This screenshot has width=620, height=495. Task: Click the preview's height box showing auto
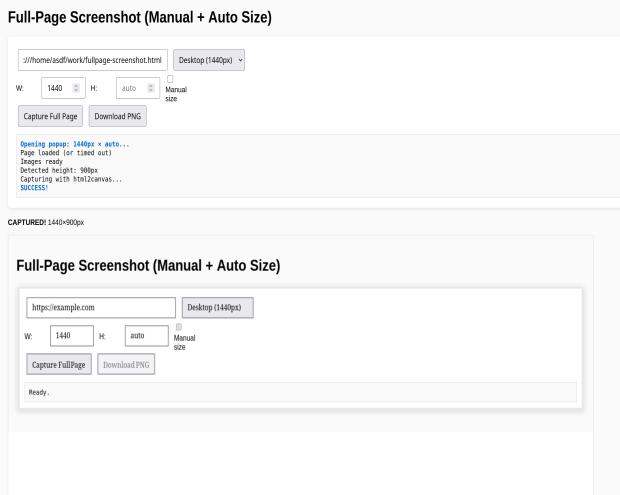(146, 336)
